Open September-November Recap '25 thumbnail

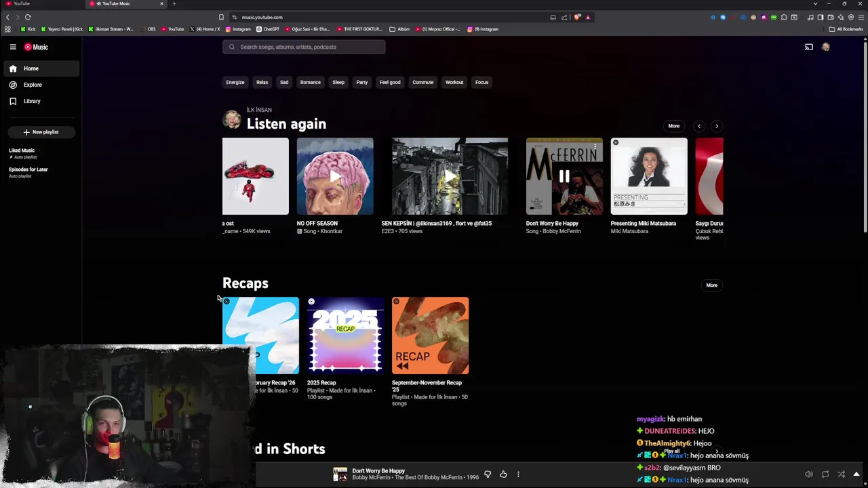point(430,335)
